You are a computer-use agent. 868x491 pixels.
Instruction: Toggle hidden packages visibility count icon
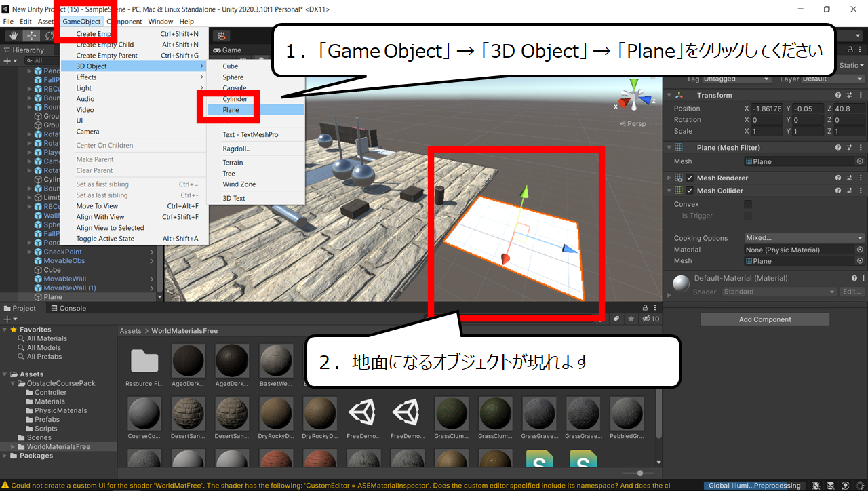(650, 319)
